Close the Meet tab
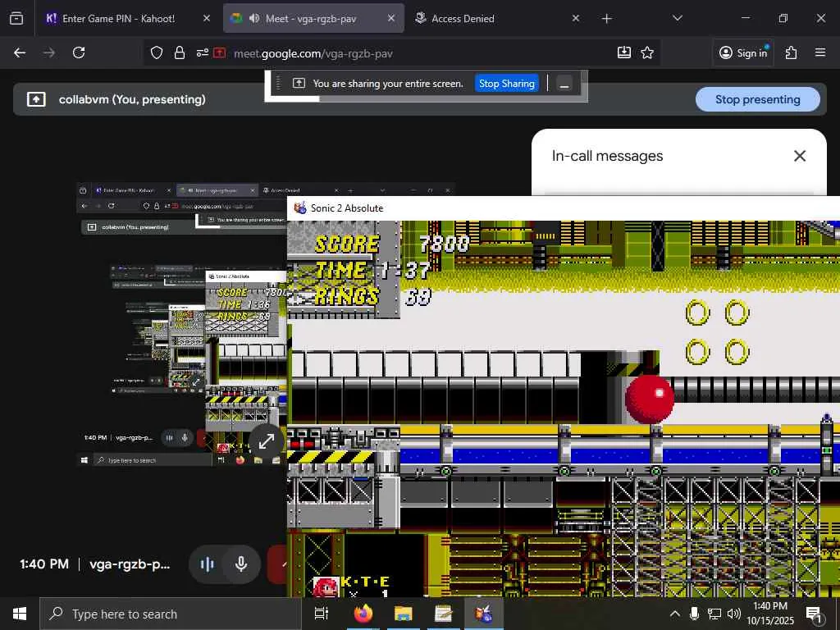This screenshot has width=840, height=630. [x=391, y=18]
